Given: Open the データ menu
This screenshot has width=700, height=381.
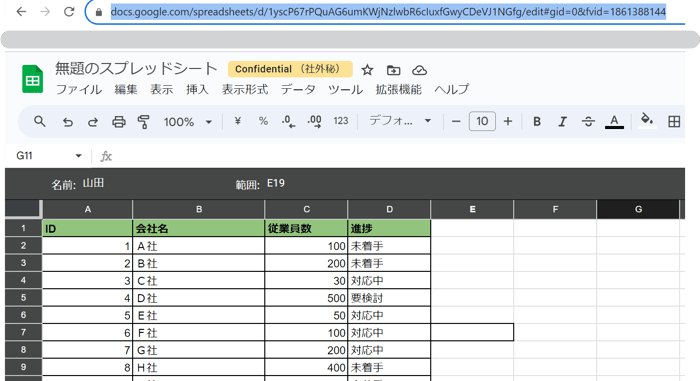Looking at the screenshot, I should pyautogui.click(x=298, y=89).
